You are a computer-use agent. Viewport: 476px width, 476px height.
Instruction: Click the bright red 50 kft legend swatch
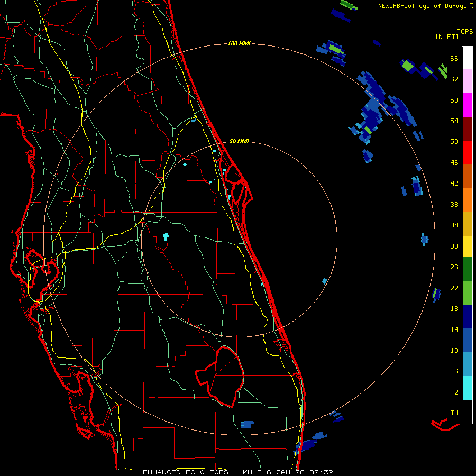click(x=467, y=152)
